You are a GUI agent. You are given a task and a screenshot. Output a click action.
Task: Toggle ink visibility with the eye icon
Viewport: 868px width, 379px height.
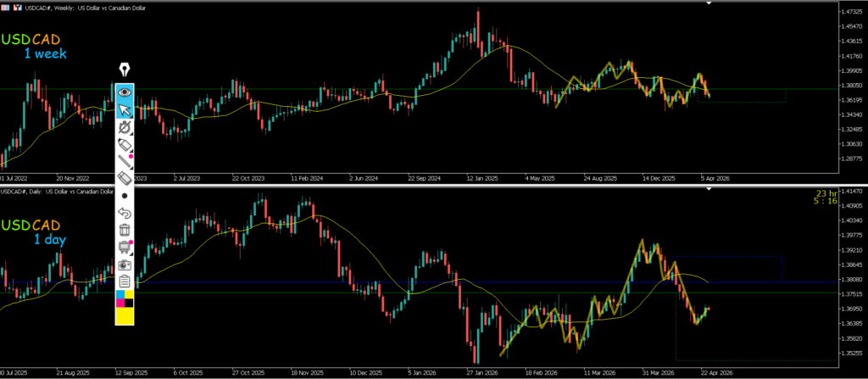(125, 92)
